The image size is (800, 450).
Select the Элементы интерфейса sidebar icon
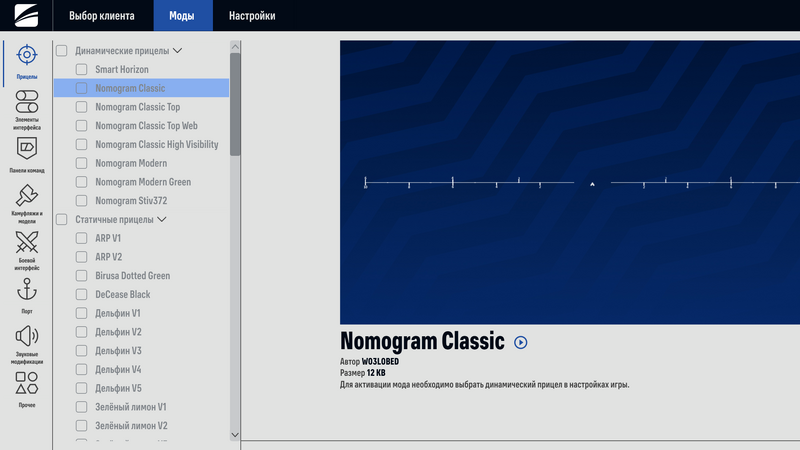27,104
